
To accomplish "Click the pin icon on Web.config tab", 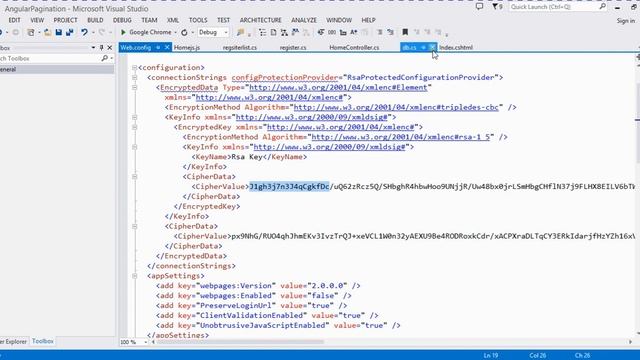I will pyautogui.click(x=158, y=47).
